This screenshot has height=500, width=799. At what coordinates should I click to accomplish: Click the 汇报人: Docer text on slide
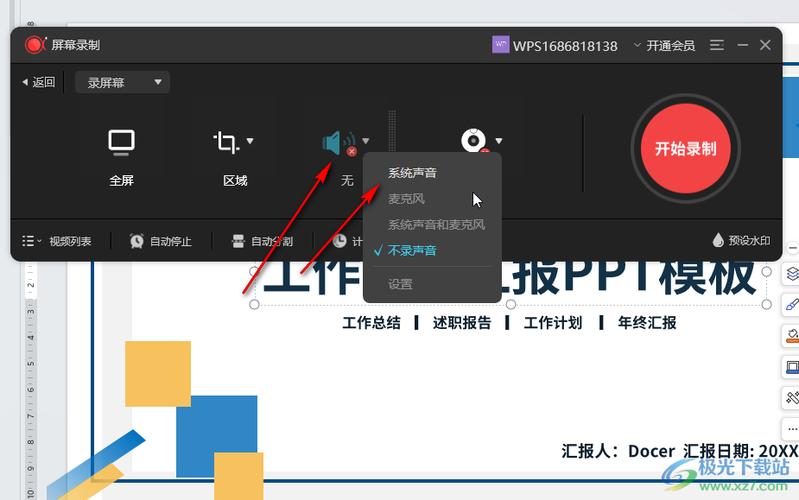(x=618, y=451)
